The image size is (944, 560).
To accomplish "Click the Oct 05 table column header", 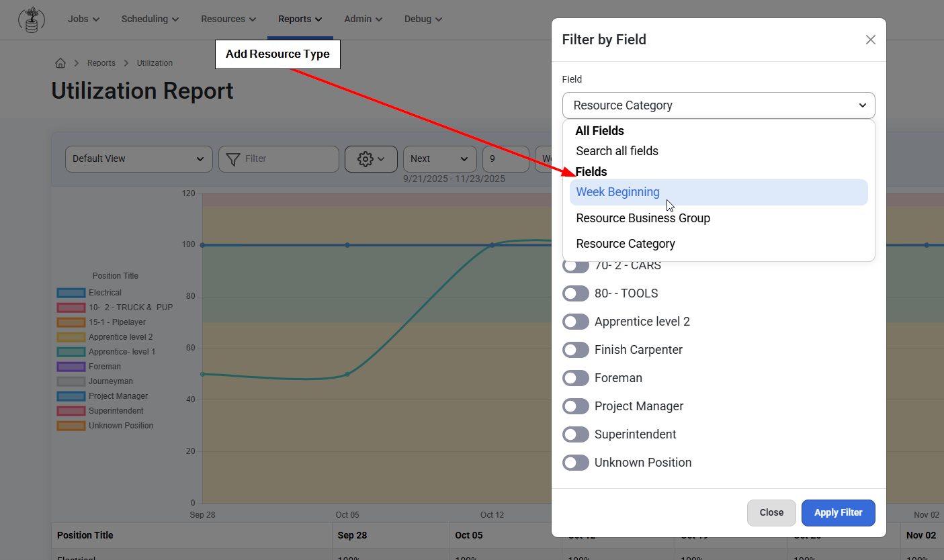I will pos(505,535).
